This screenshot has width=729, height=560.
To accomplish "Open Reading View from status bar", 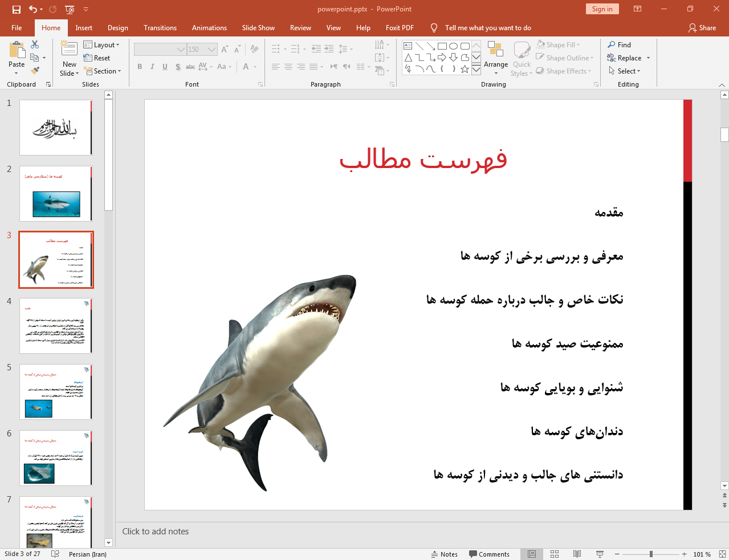I will point(577,554).
